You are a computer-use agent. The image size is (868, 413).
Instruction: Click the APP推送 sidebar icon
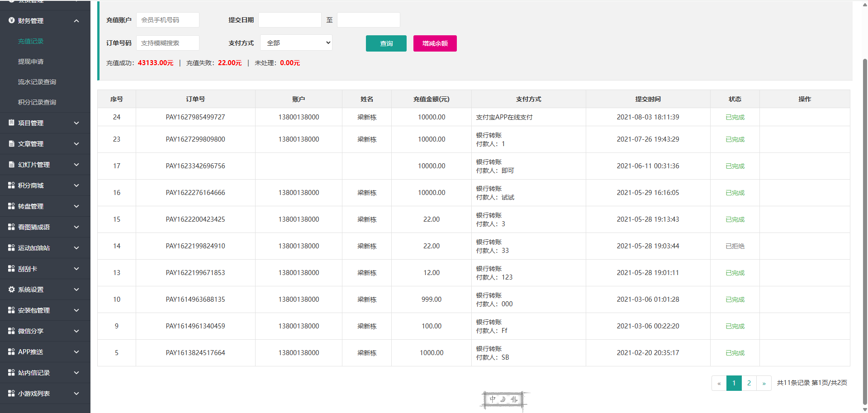click(x=12, y=351)
